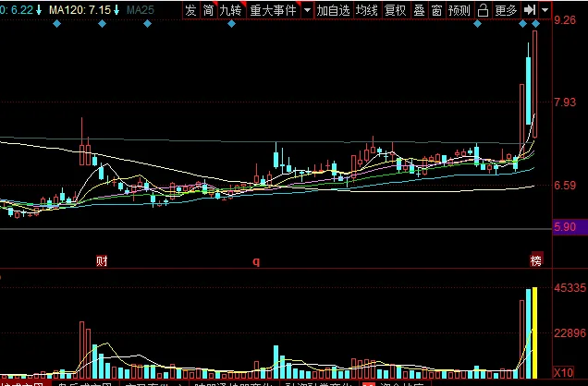
Task: Click the '加自选' add to watchlist button
Action: coord(333,10)
